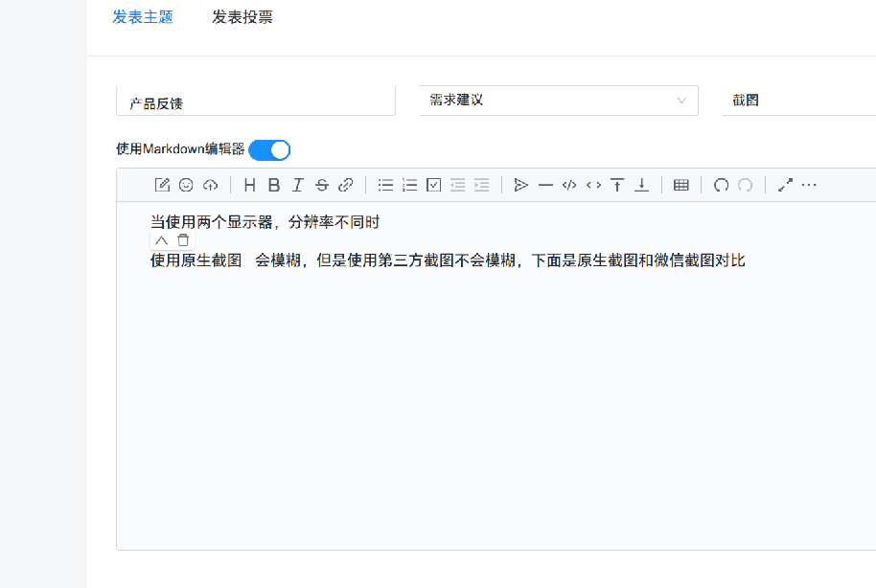Toggle bold formatting
876x588 pixels.
point(274,185)
